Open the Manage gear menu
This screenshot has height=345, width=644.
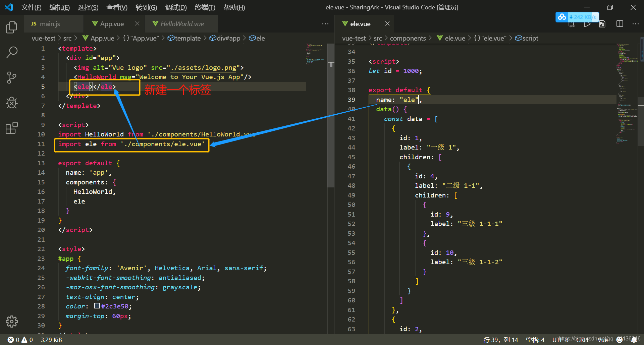(x=12, y=322)
